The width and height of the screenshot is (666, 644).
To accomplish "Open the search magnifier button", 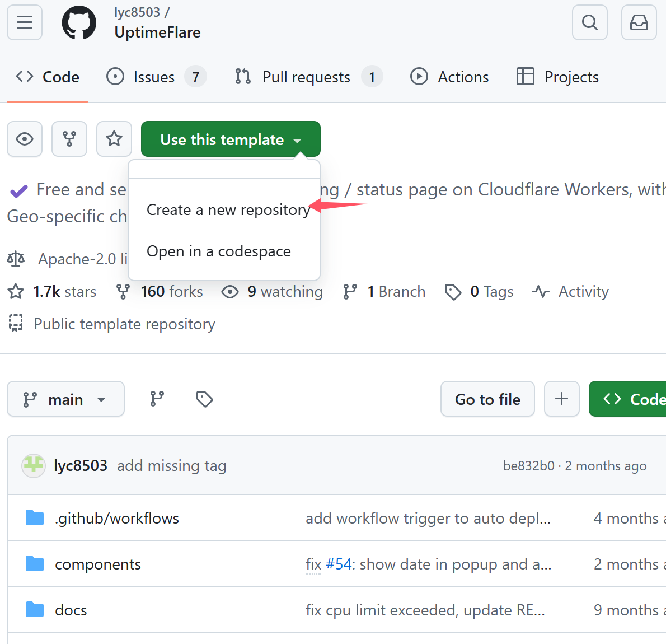I will tap(589, 22).
